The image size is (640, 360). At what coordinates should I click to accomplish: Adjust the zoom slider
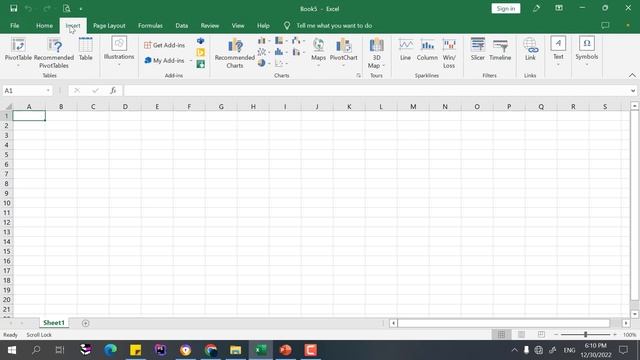click(x=585, y=335)
